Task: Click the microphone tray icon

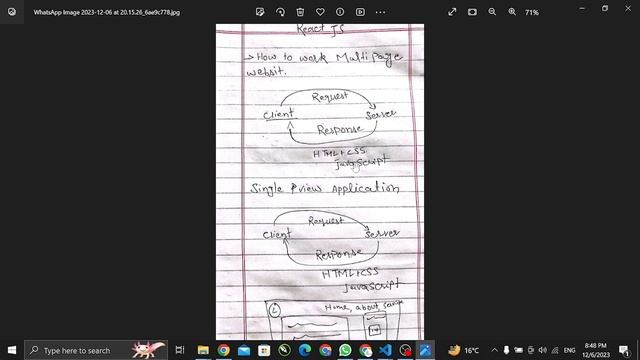Action: (x=506, y=350)
